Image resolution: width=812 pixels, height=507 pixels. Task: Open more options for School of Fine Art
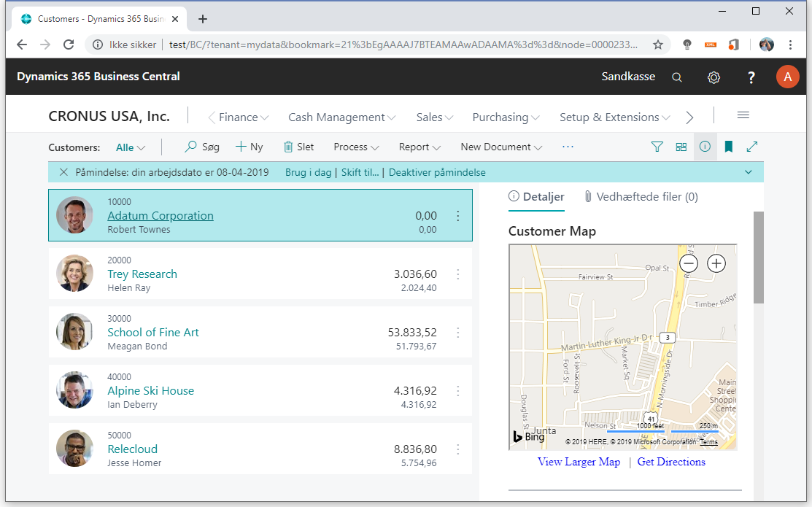[x=457, y=333]
